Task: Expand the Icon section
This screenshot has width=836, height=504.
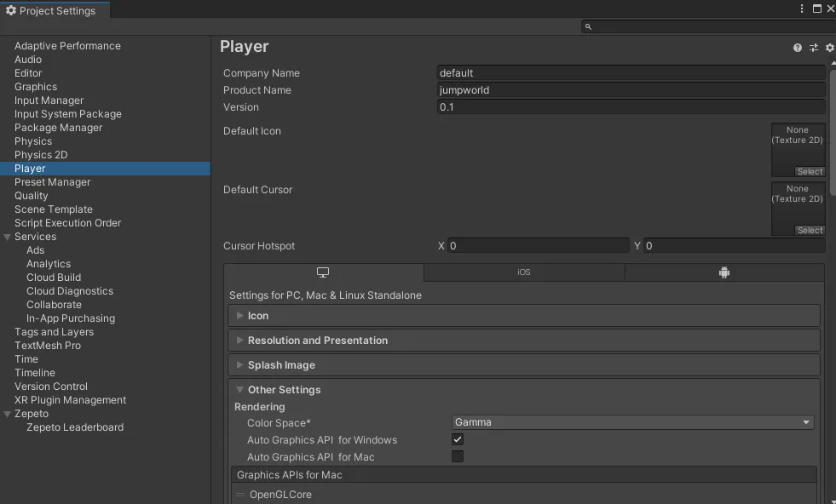Action: tap(524, 316)
